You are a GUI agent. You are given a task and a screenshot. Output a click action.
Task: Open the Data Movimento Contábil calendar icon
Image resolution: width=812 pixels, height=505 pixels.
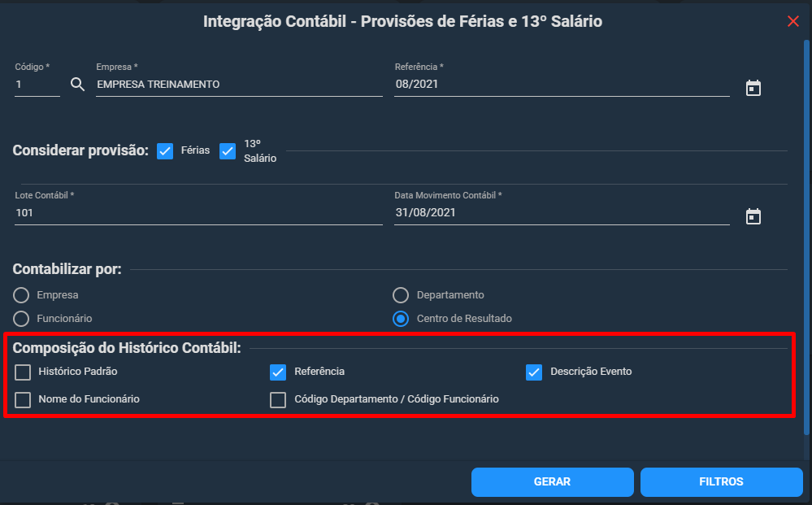coord(753,216)
